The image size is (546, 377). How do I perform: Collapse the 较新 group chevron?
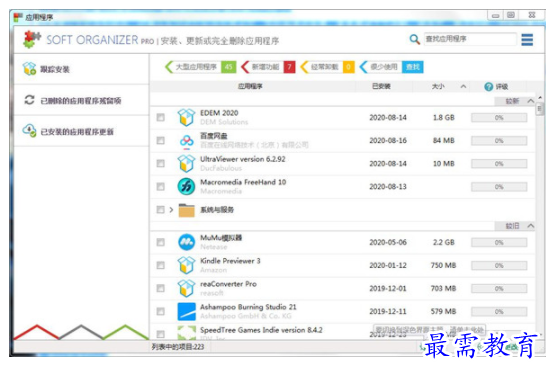point(531,101)
